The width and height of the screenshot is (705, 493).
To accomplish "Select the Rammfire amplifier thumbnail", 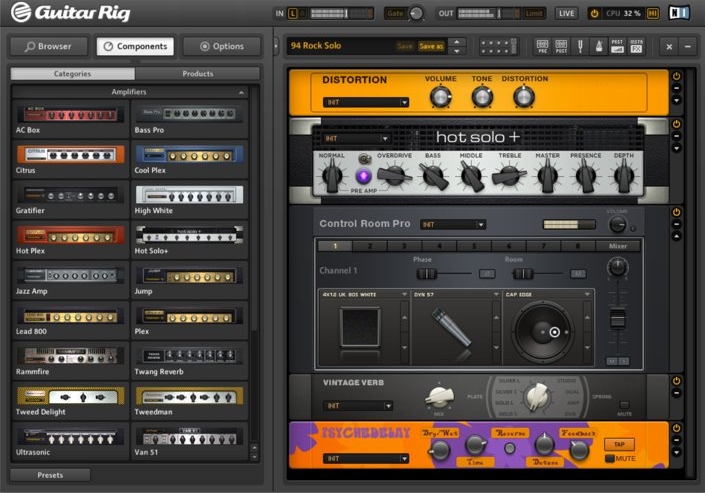I will pos(70,361).
